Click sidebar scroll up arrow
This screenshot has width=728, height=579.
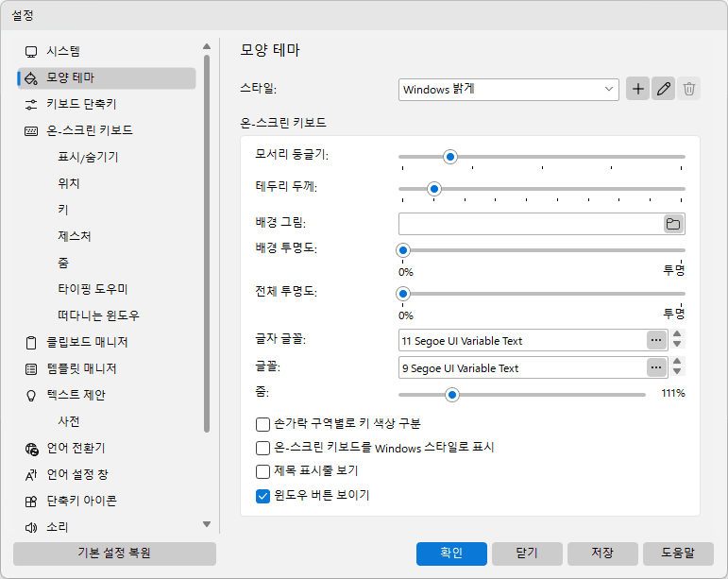(207, 46)
